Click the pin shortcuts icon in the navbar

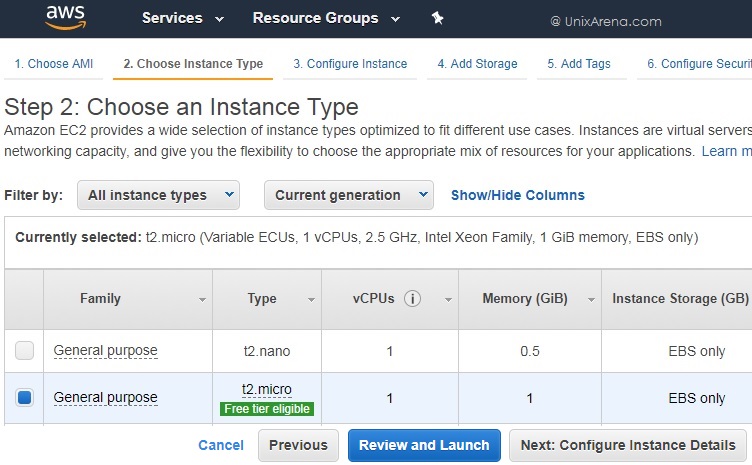(x=437, y=18)
